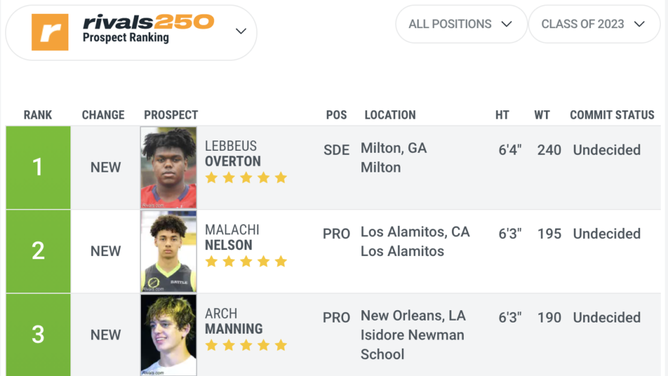
Task: Sort by the Change column header
Action: [103, 115]
